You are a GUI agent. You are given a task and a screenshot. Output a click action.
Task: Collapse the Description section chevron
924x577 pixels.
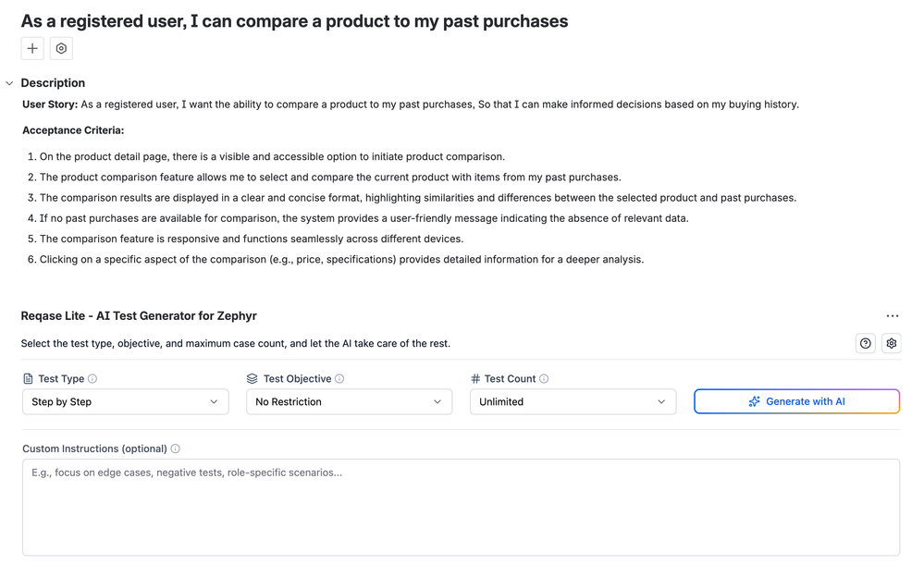click(x=9, y=83)
